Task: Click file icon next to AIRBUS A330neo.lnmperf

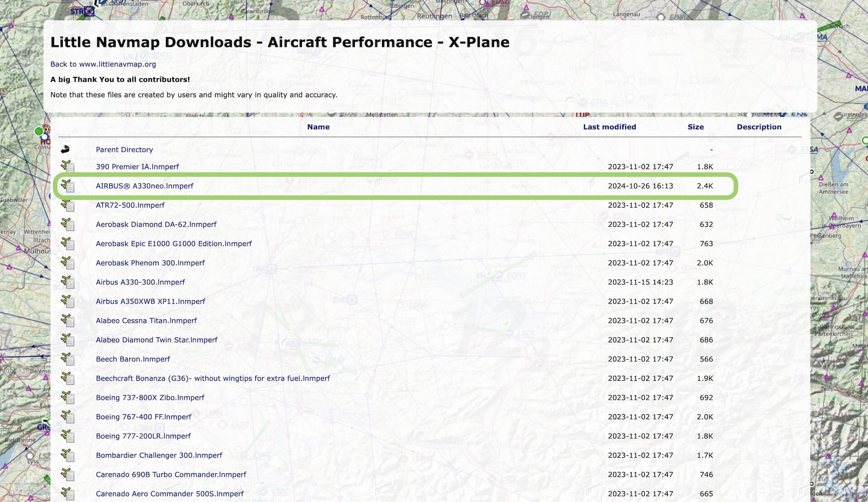Action: click(x=67, y=186)
